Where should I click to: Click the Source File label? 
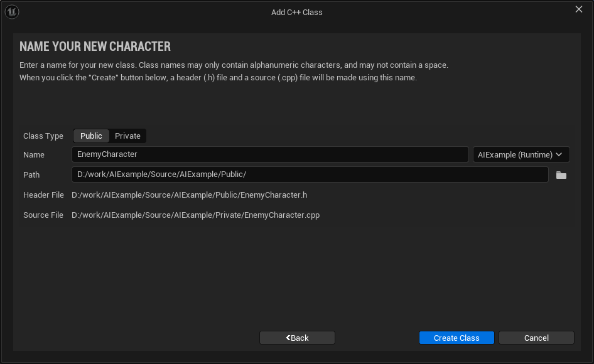click(x=43, y=215)
